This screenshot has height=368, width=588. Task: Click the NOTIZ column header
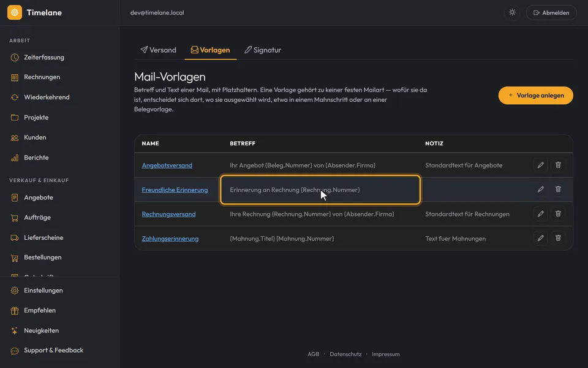pos(434,144)
